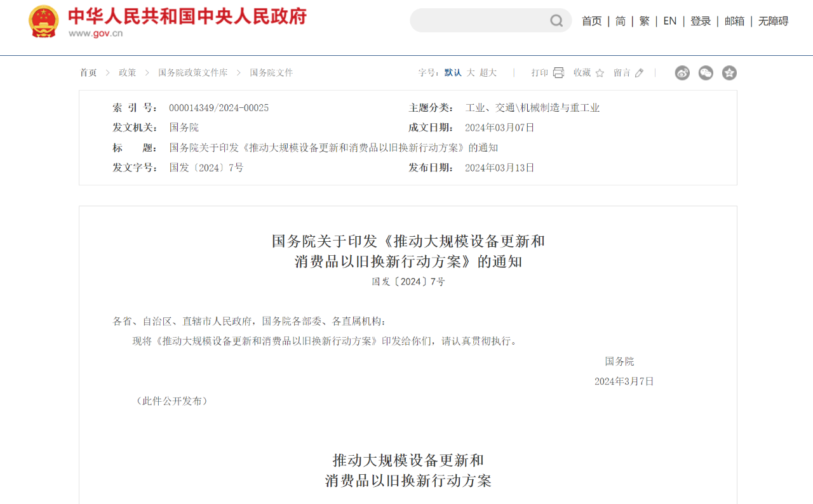Viewport: 813px width, 504px height.
Task: Switch font size to 大
Action: [471, 73]
